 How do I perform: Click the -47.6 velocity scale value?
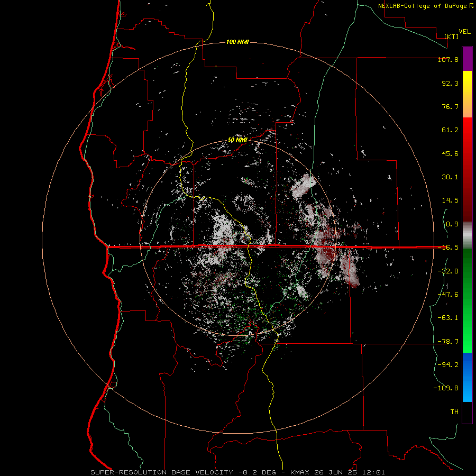(x=448, y=295)
